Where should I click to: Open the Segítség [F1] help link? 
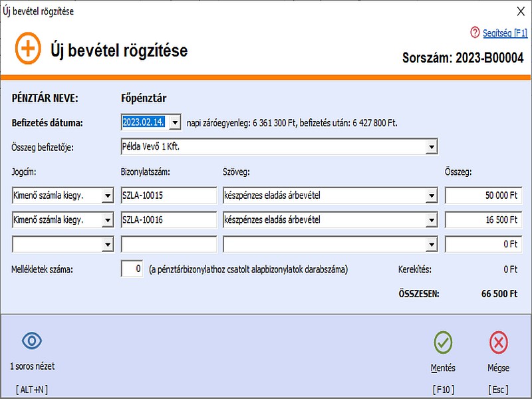point(505,32)
